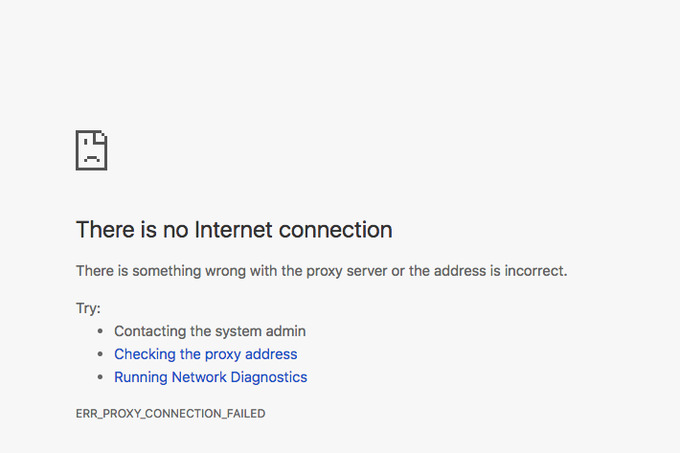
Task: Open the "Running Network Diagnostics" link
Action: (210, 377)
